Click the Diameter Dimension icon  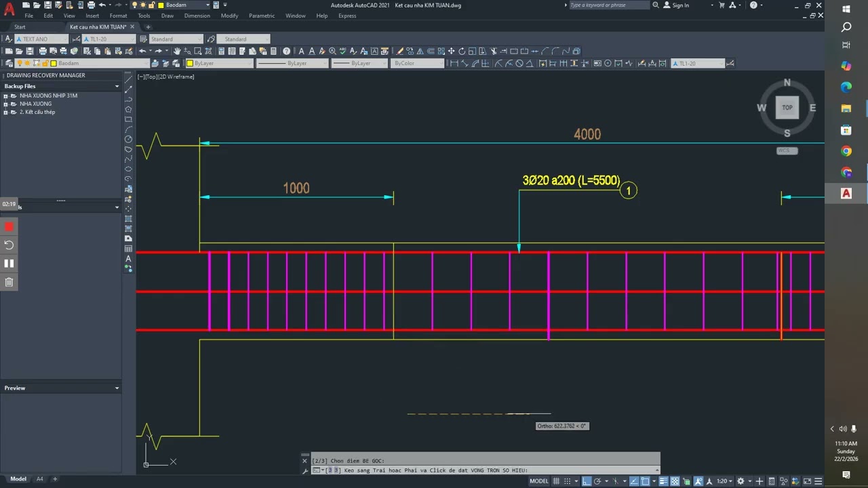519,63
